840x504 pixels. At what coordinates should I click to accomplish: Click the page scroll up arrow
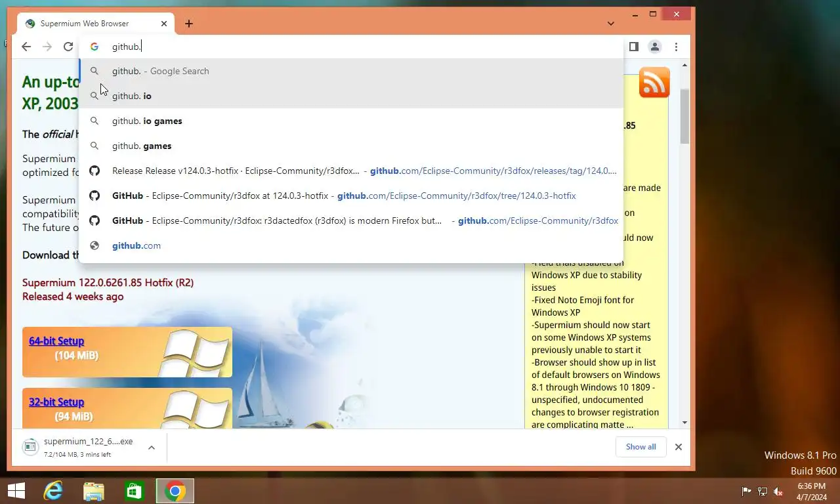(x=685, y=66)
